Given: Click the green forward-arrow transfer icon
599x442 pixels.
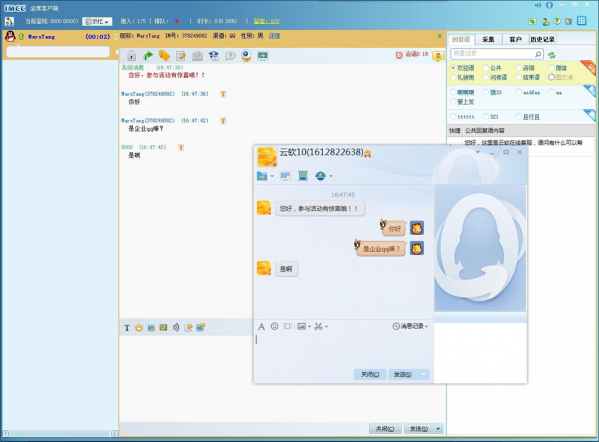Looking at the screenshot, I should (148, 56).
